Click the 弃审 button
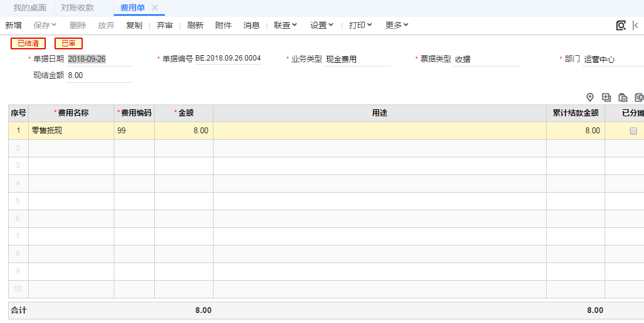This screenshot has width=644, height=323. coord(165,25)
